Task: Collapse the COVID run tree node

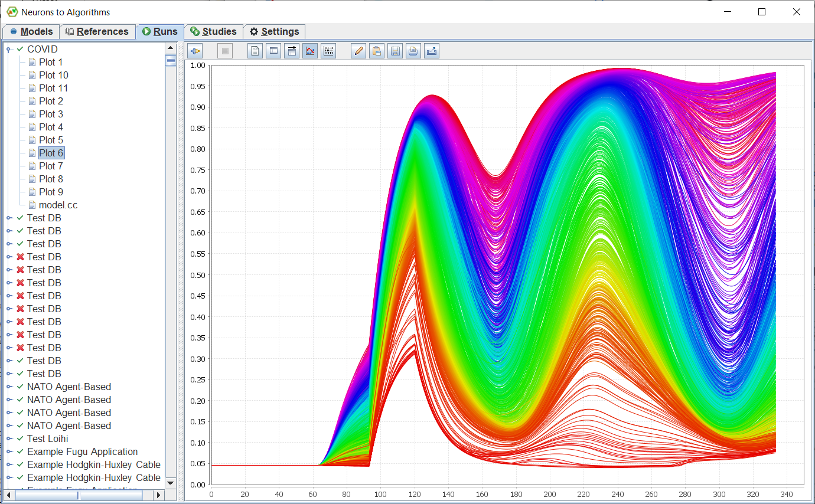Action: (x=9, y=50)
